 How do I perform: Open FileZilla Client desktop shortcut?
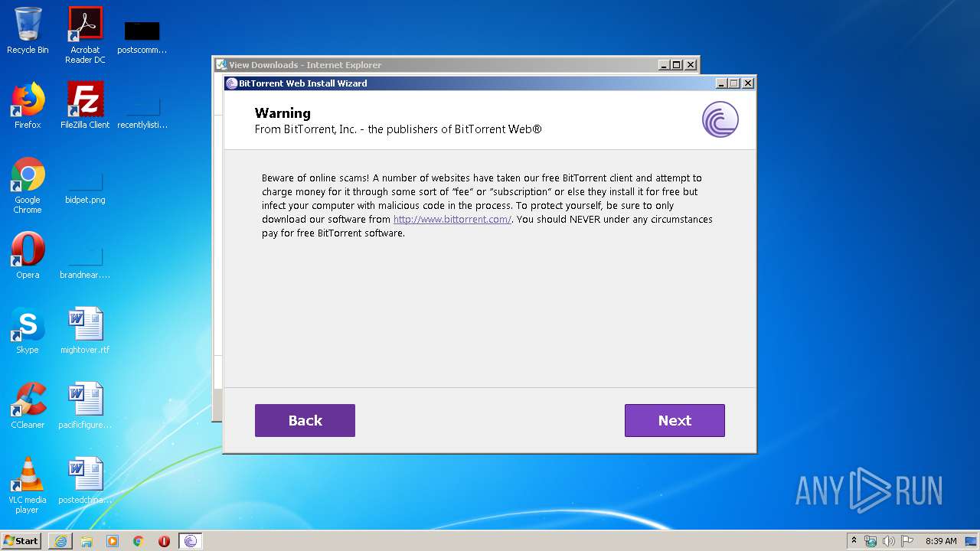[85, 106]
